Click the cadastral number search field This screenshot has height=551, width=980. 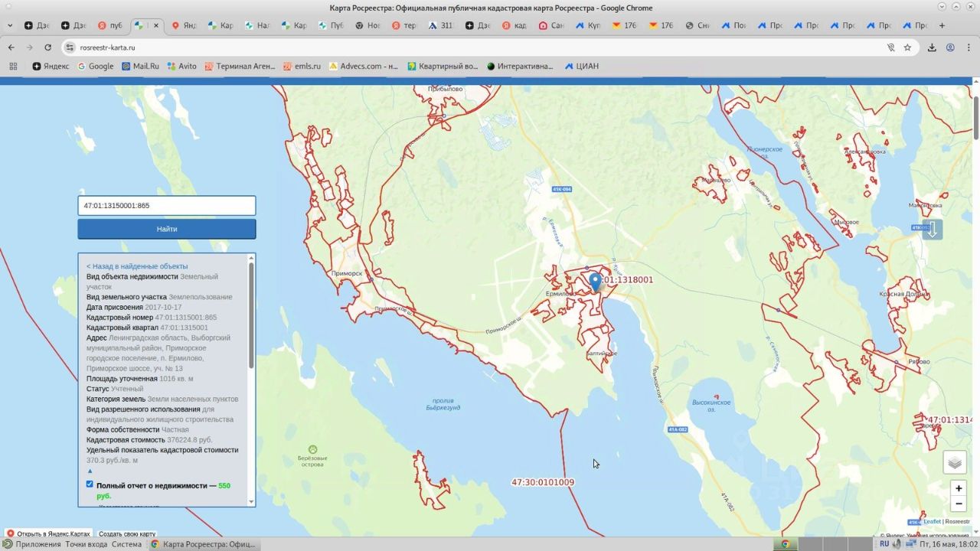pos(166,206)
